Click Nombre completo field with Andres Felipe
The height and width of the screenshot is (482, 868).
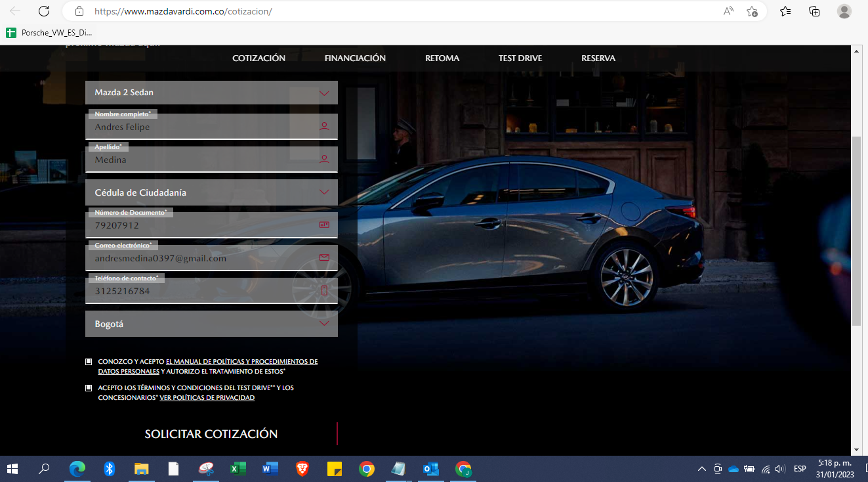pyautogui.click(x=211, y=126)
